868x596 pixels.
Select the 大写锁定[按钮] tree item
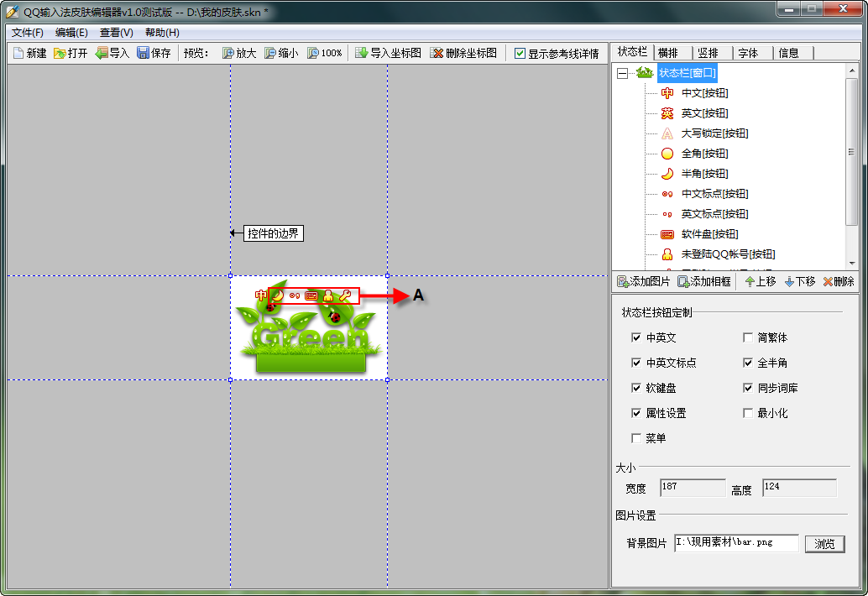click(714, 133)
